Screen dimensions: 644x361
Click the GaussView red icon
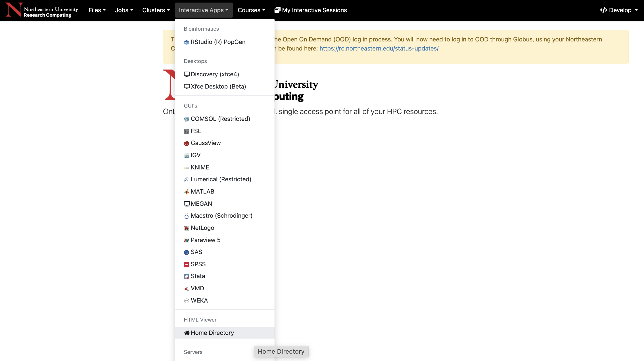tap(187, 143)
